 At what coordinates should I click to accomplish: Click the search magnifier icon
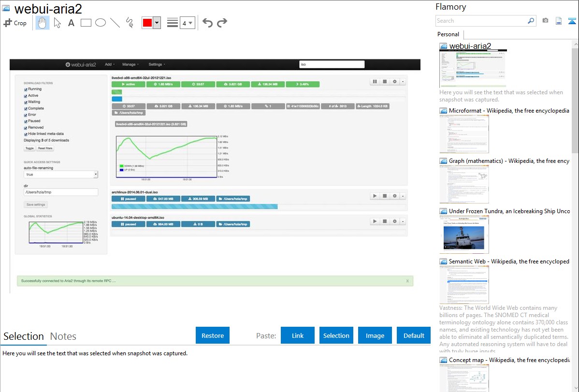531,21
